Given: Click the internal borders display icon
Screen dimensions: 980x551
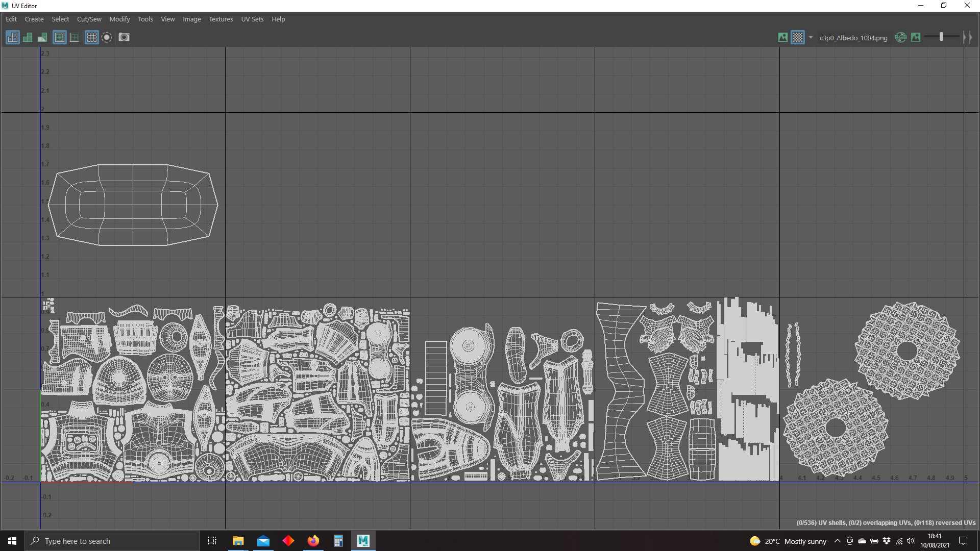Looking at the screenshot, I should pyautogui.click(x=75, y=37).
